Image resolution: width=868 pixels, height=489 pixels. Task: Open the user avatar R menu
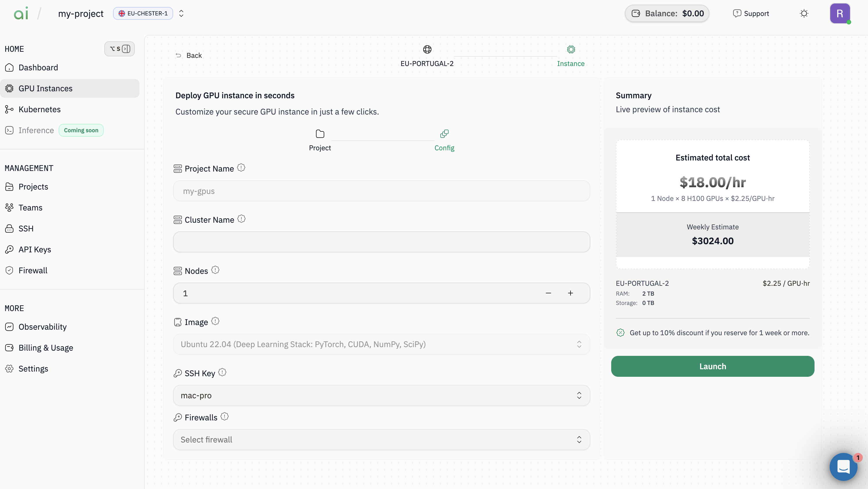pos(840,13)
